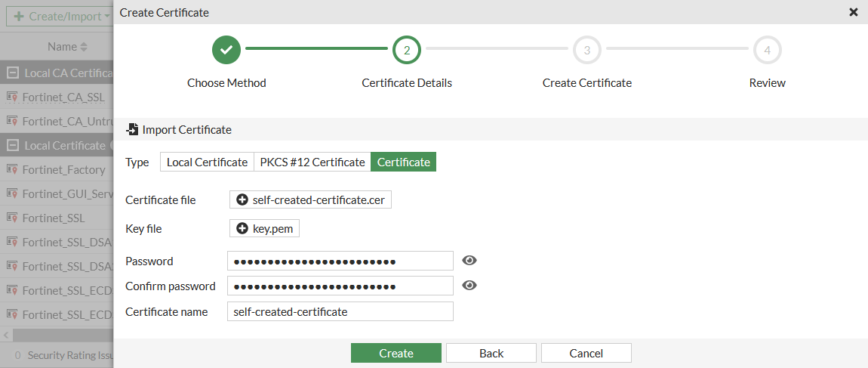This screenshot has width=868, height=368.
Task: Click the completed Choose Method step checkmark
Action: [226, 50]
